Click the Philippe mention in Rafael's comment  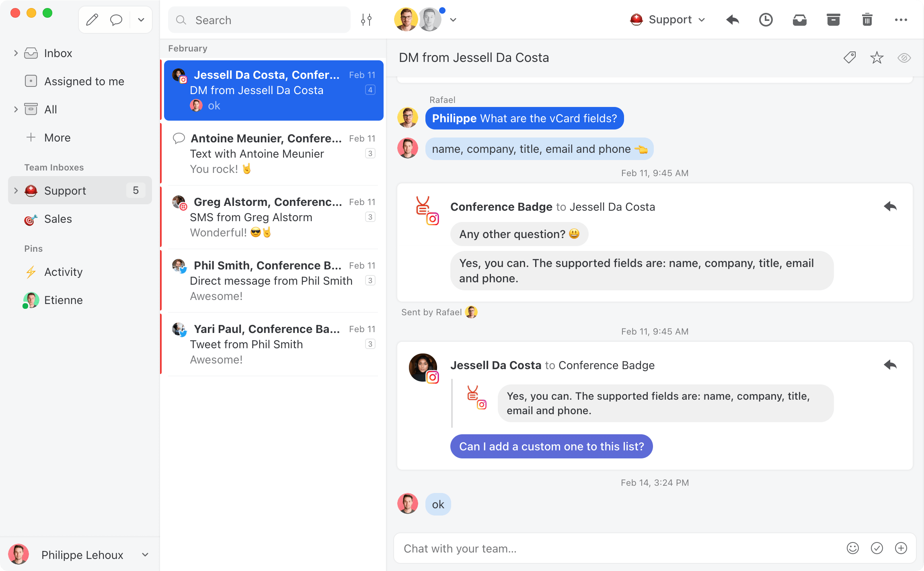tap(454, 118)
